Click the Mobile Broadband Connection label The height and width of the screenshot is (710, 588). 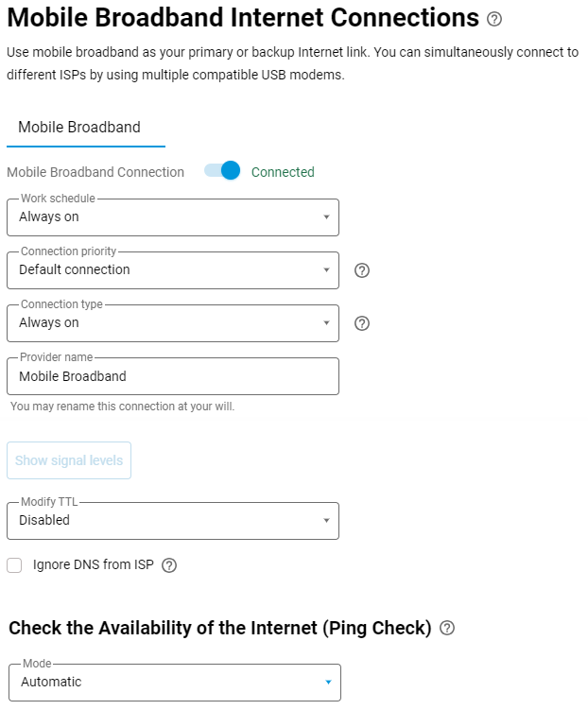click(x=95, y=172)
